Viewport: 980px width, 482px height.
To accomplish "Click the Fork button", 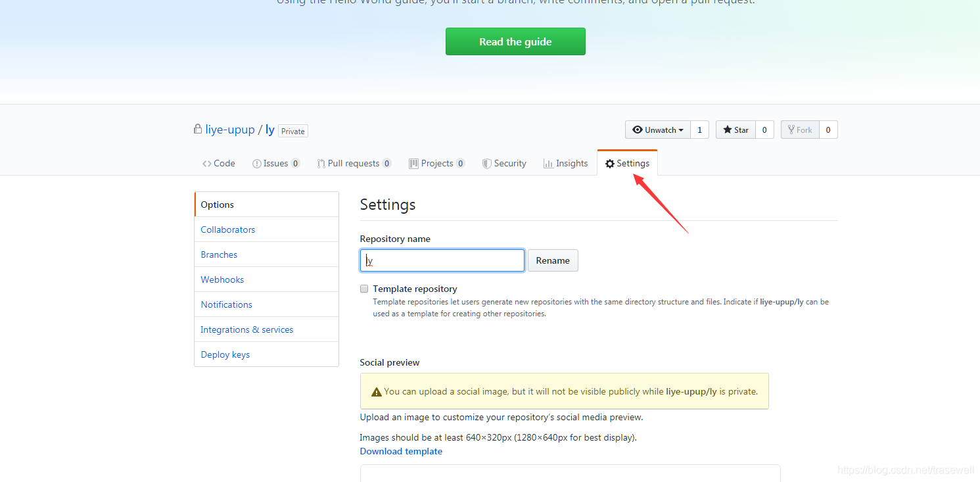I will [x=800, y=130].
